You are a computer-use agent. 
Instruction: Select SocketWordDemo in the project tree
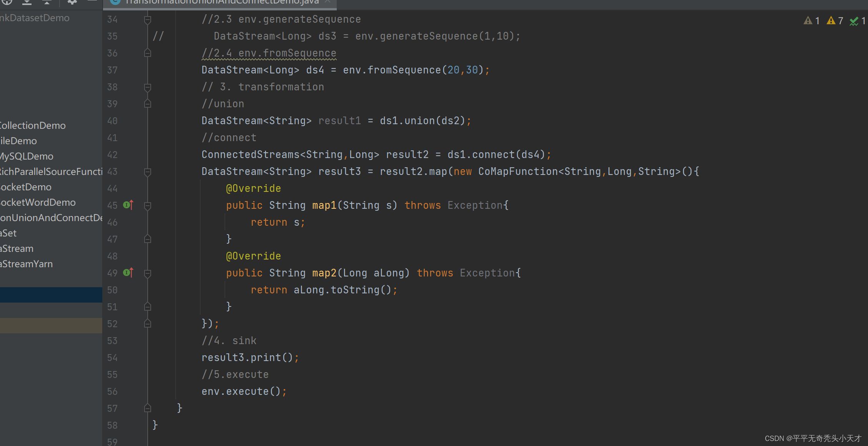[37, 202]
